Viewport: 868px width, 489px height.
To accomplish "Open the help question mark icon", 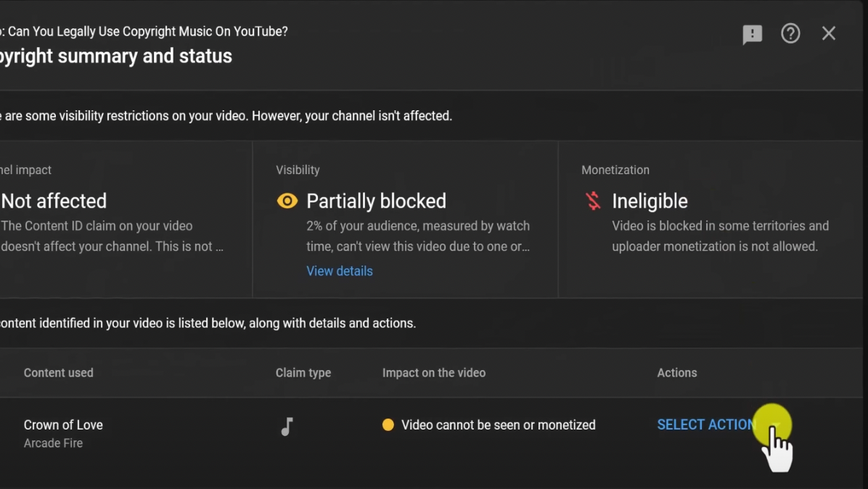I will coord(790,34).
